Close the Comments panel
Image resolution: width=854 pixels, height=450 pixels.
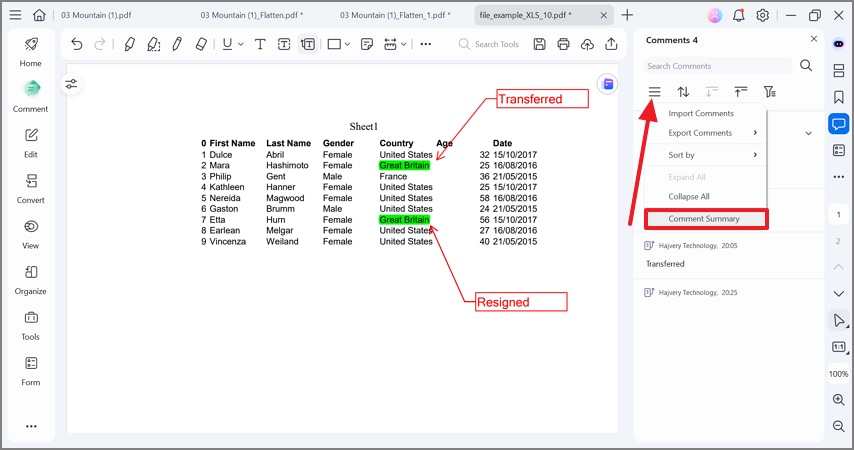tap(814, 39)
